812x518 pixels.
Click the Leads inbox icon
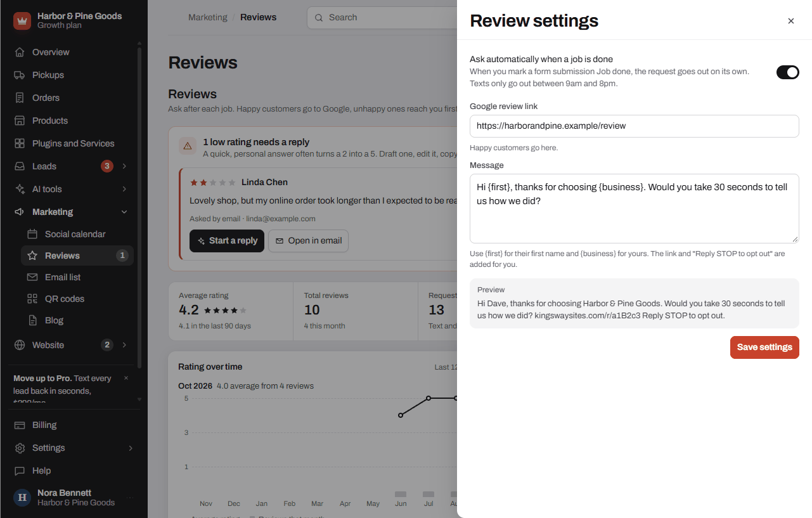20,166
